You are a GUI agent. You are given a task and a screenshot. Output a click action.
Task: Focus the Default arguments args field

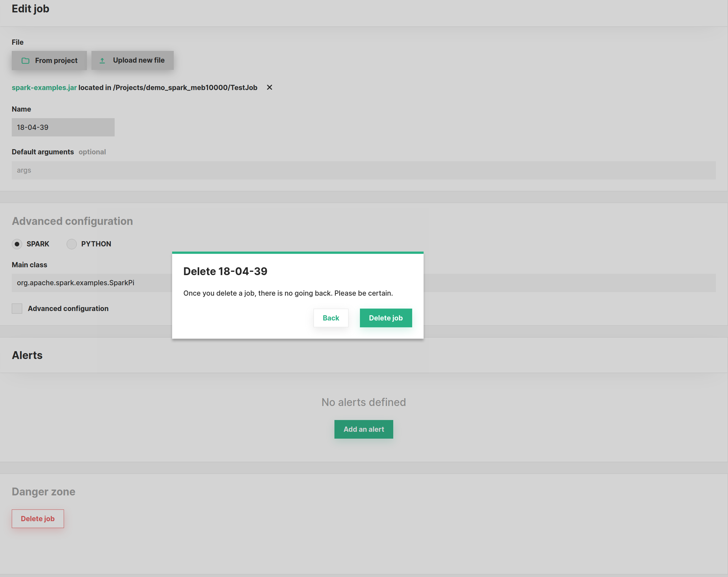coord(363,170)
